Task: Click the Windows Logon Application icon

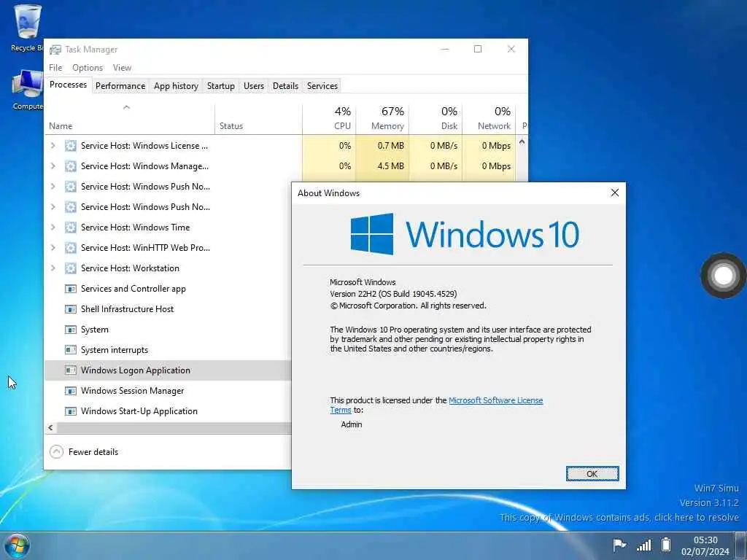Action: coord(71,370)
